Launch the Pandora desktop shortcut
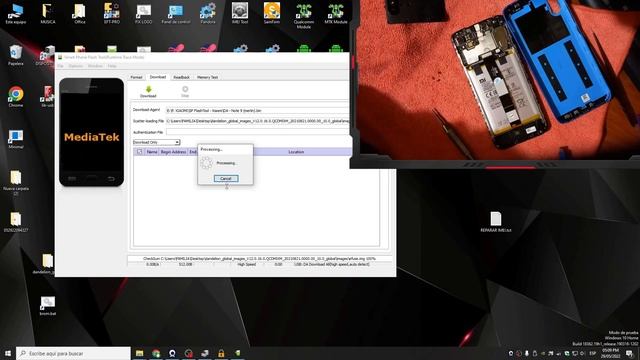Image resolution: width=640 pixels, height=360 pixels. [x=208, y=13]
